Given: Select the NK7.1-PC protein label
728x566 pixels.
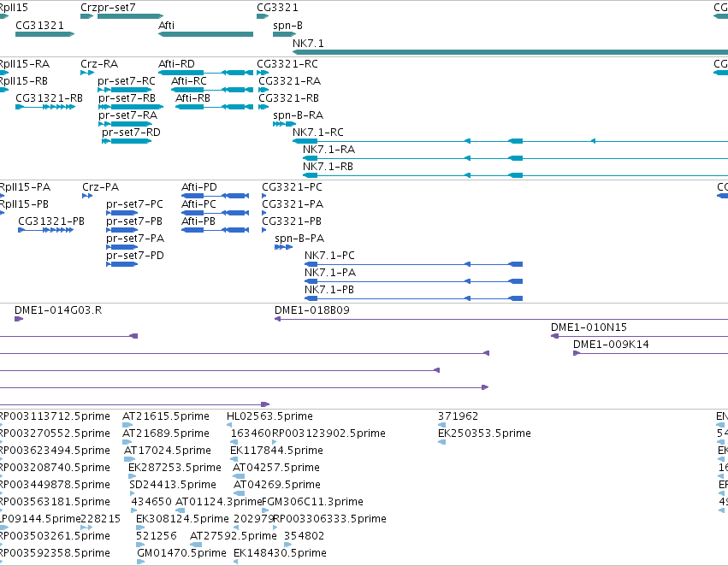Looking at the screenshot, I should pyautogui.click(x=329, y=256).
